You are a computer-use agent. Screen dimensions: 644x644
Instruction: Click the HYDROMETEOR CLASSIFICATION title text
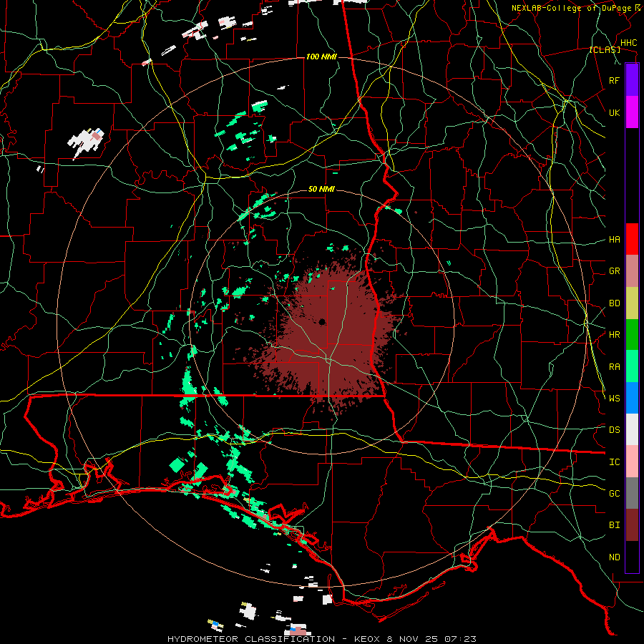[251, 639]
